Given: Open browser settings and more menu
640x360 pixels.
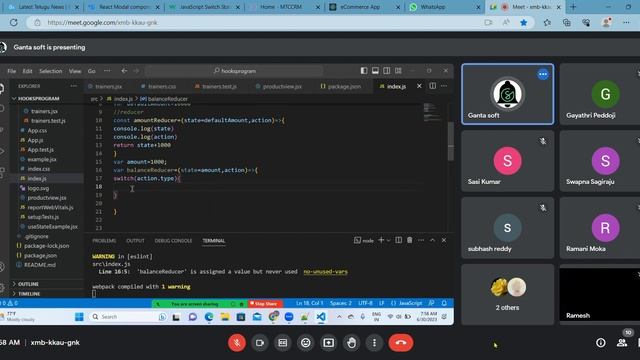Looking at the screenshot, I should 626,22.
